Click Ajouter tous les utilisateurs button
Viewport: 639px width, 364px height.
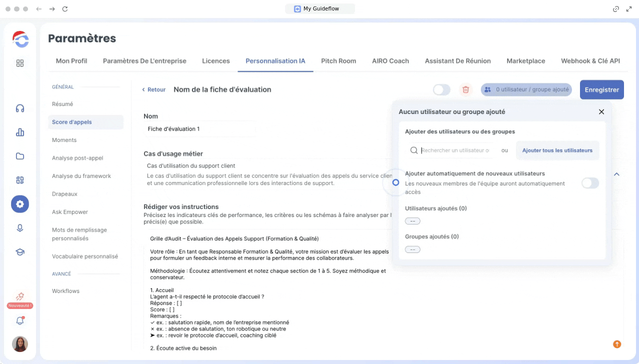click(557, 150)
